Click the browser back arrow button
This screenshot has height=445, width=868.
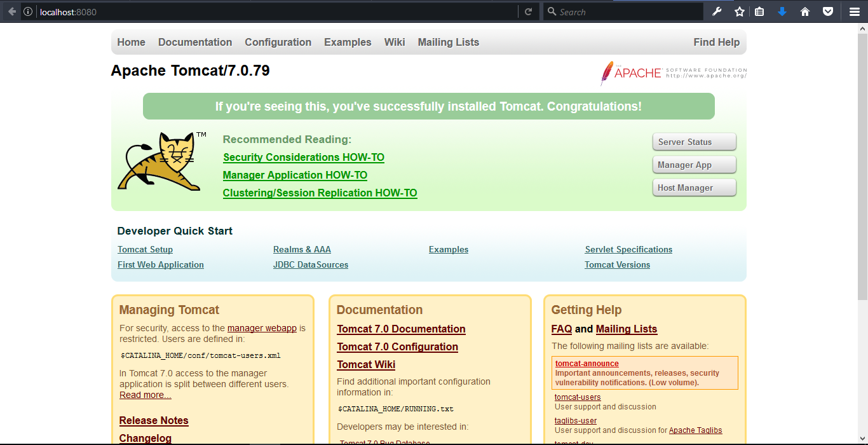(x=11, y=11)
